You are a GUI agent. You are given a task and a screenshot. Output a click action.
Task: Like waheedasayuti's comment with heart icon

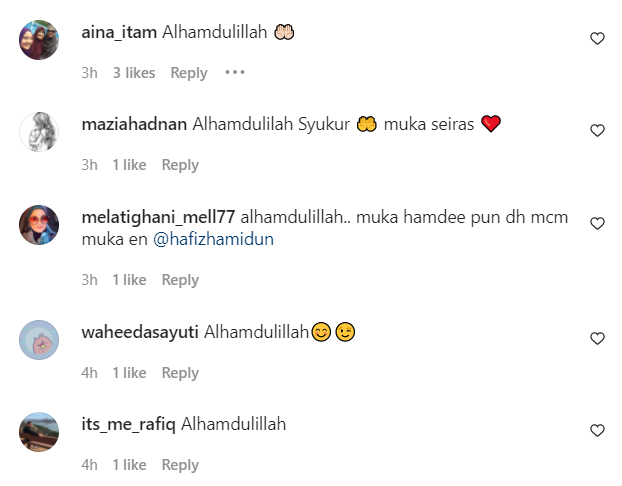[597, 338]
